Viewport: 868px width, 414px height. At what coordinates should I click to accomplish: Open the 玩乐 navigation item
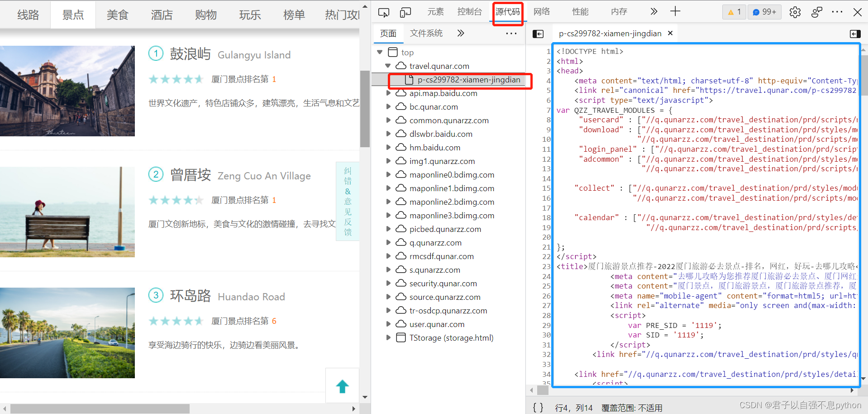(x=250, y=15)
